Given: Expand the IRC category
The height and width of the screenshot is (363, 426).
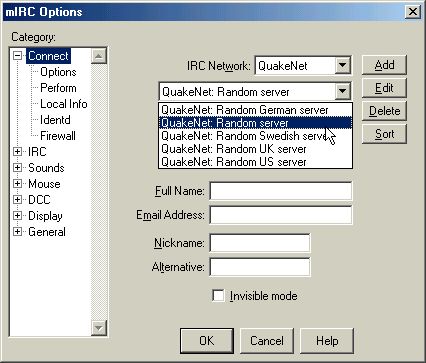Looking at the screenshot, I should pyautogui.click(x=17, y=152).
